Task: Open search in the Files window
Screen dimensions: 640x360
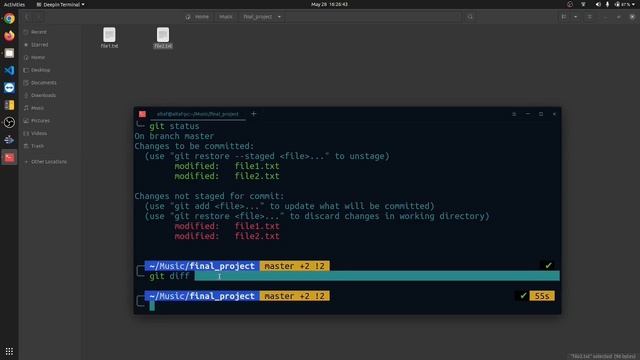Action: click(470, 17)
